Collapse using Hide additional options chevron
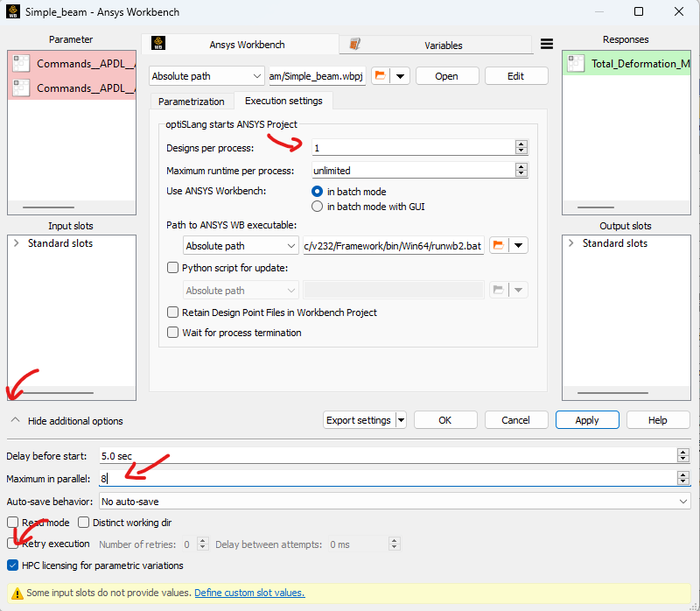Image resolution: width=700 pixels, height=611 pixels. [x=15, y=420]
